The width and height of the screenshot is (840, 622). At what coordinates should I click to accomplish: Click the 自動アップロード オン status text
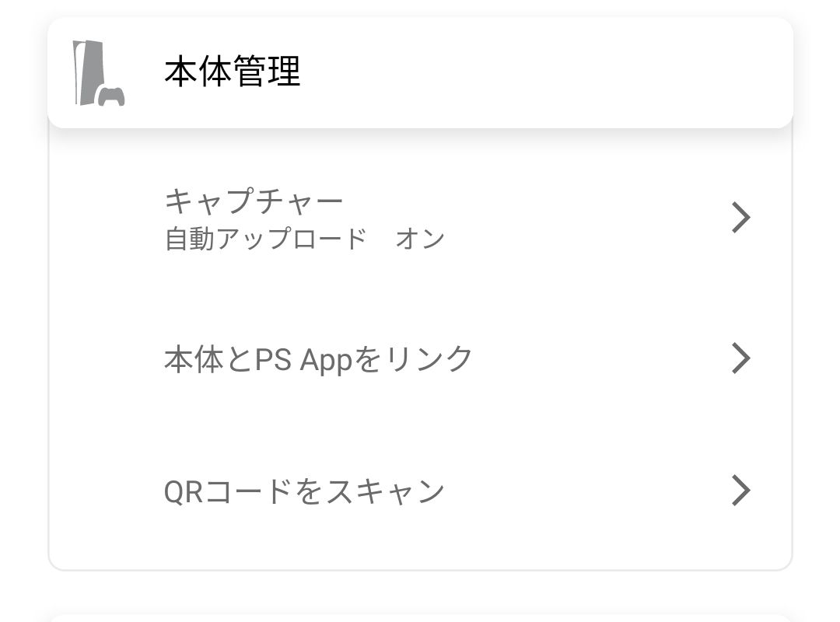303,238
